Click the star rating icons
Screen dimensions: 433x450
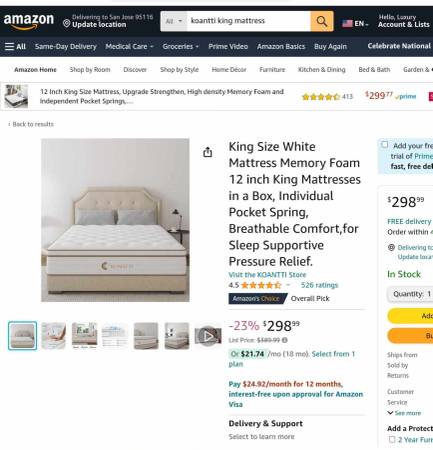(x=261, y=285)
